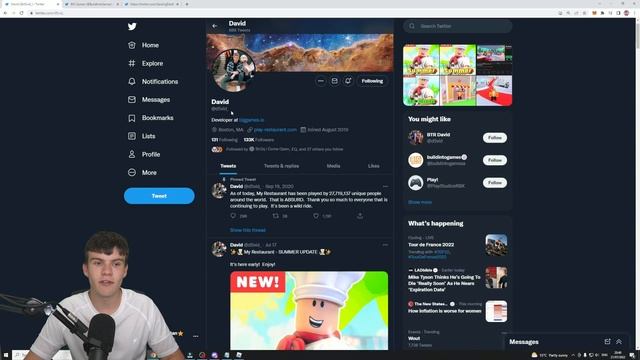Open pinned tweet more options menu

tap(385, 187)
